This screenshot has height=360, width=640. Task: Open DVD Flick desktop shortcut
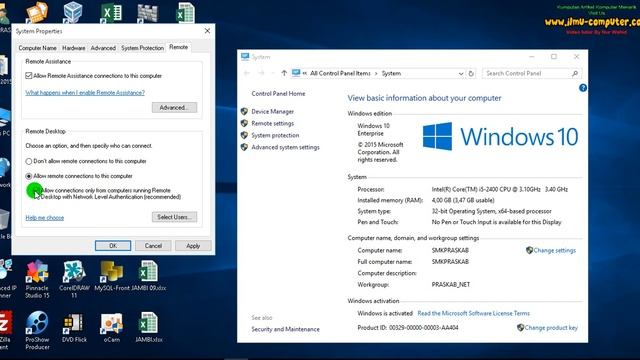tap(74, 327)
